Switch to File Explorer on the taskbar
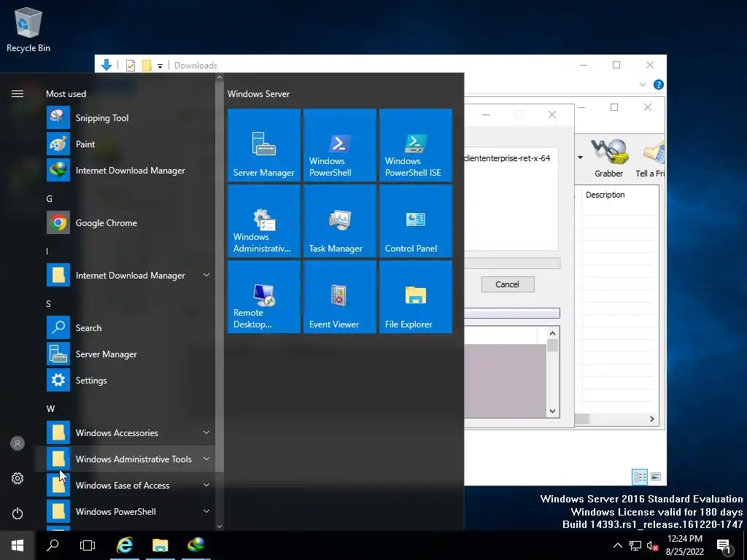747x560 pixels. (160, 545)
